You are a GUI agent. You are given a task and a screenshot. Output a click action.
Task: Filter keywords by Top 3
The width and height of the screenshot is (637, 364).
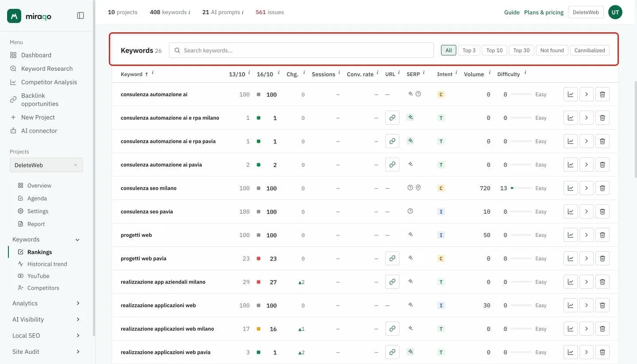pyautogui.click(x=469, y=50)
